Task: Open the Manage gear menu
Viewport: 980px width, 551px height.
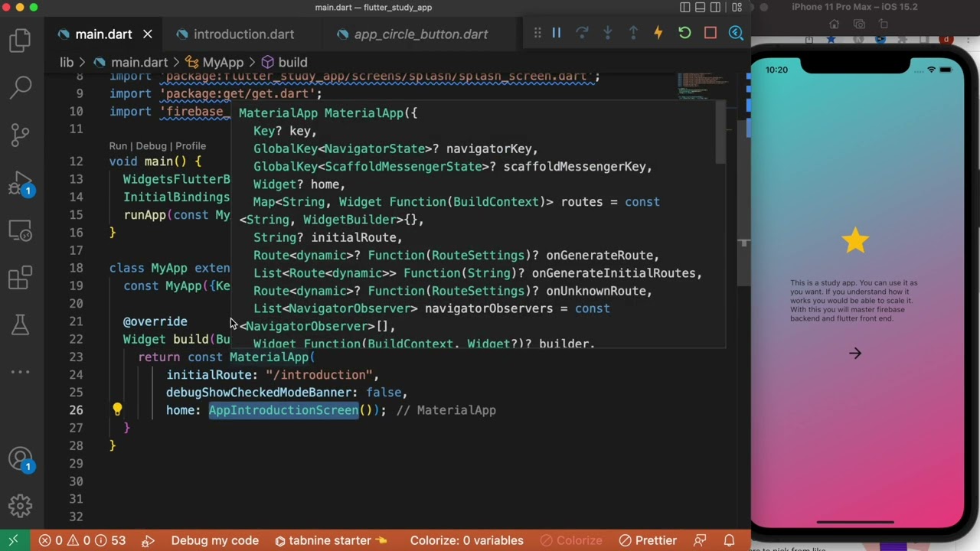Action: click(x=21, y=506)
